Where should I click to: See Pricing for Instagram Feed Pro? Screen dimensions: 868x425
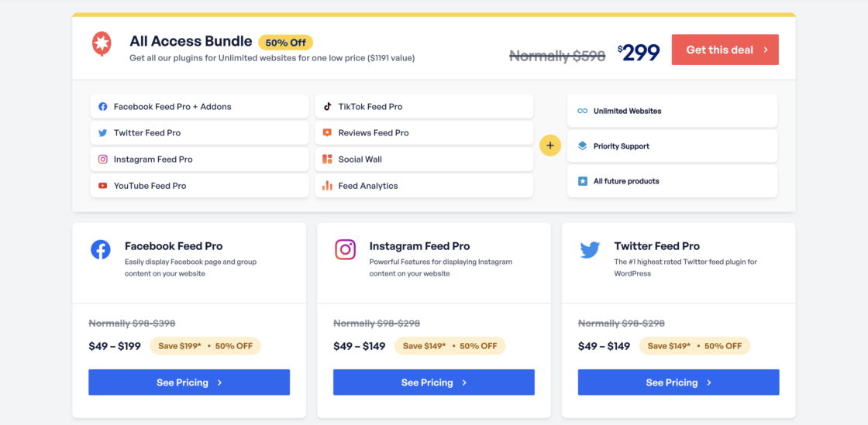tap(434, 382)
